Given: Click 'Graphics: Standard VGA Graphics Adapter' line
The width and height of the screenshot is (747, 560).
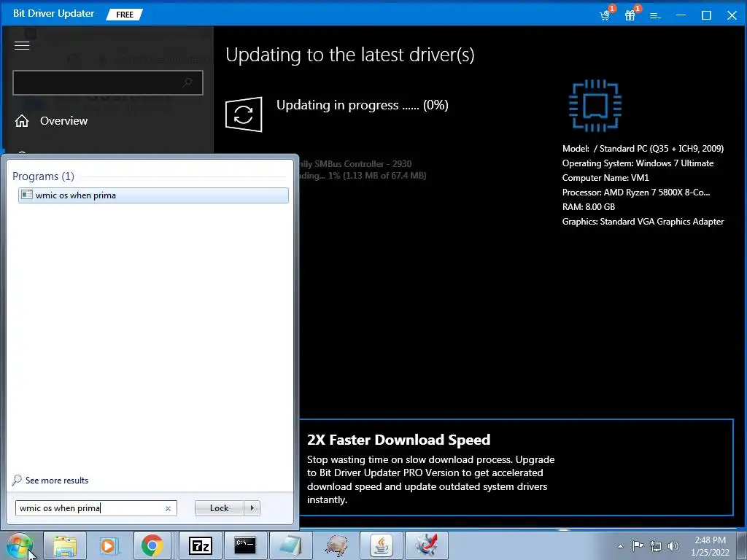Looking at the screenshot, I should click(x=643, y=222).
